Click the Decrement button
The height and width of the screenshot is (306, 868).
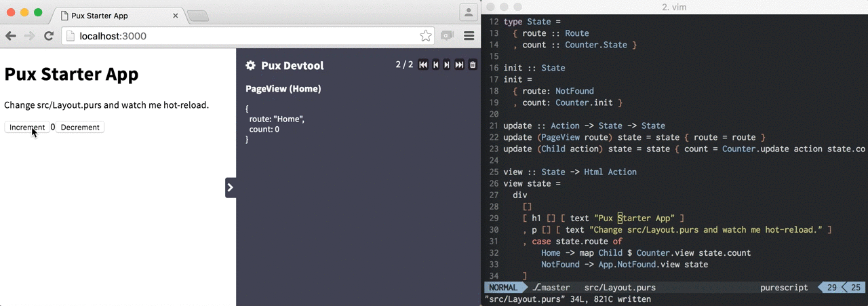coord(80,128)
